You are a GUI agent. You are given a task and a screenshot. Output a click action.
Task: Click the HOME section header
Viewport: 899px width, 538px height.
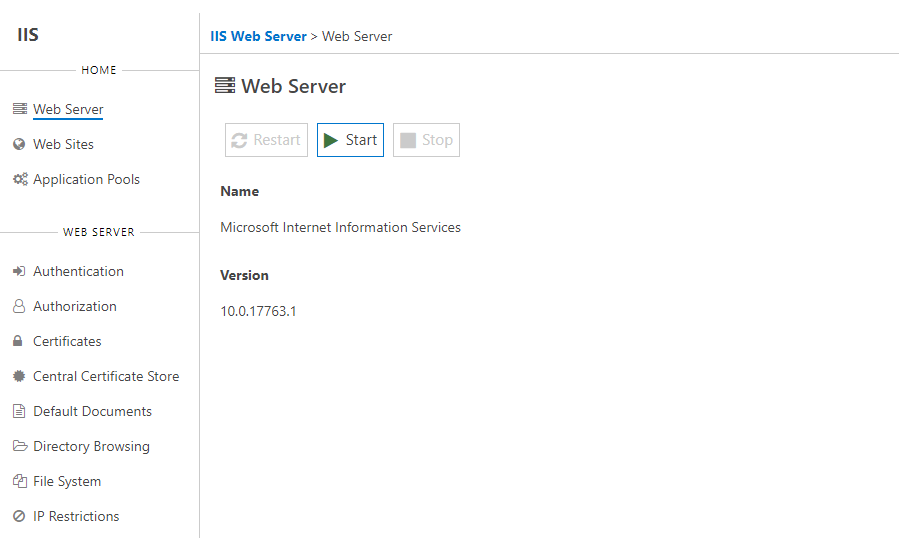tap(99, 70)
